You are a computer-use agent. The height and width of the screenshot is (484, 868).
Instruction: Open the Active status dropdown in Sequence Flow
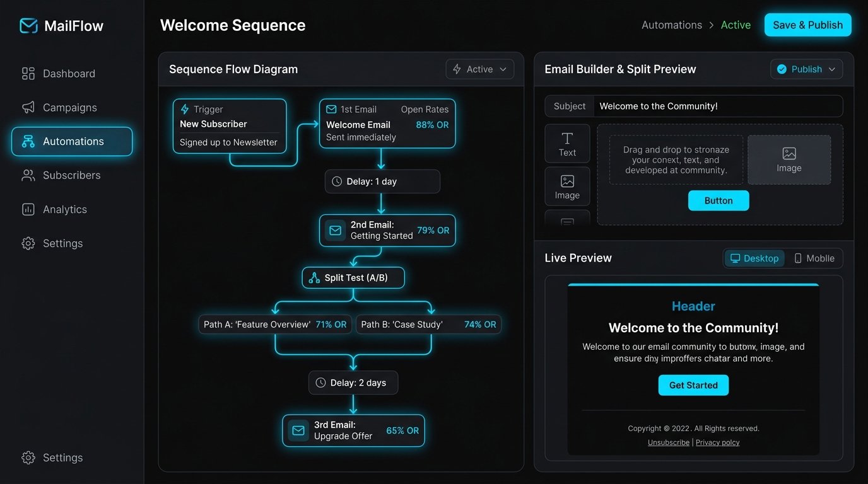(x=480, y=69)
